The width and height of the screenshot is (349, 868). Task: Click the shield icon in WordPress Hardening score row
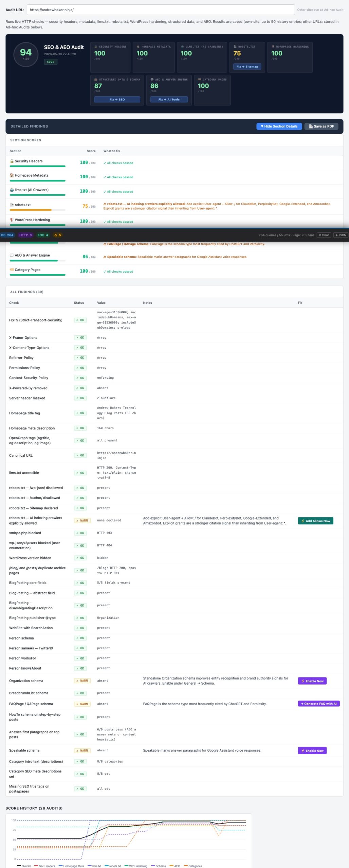click(12, 220)
